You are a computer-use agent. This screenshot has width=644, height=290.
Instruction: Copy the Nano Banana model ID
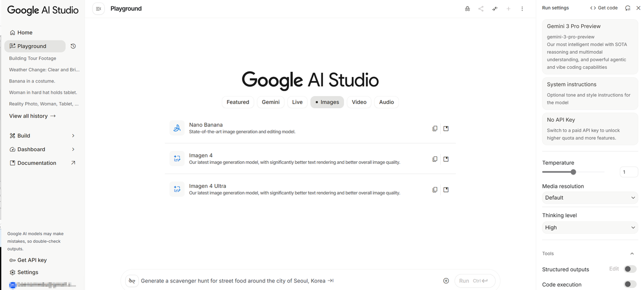point(435,129)
